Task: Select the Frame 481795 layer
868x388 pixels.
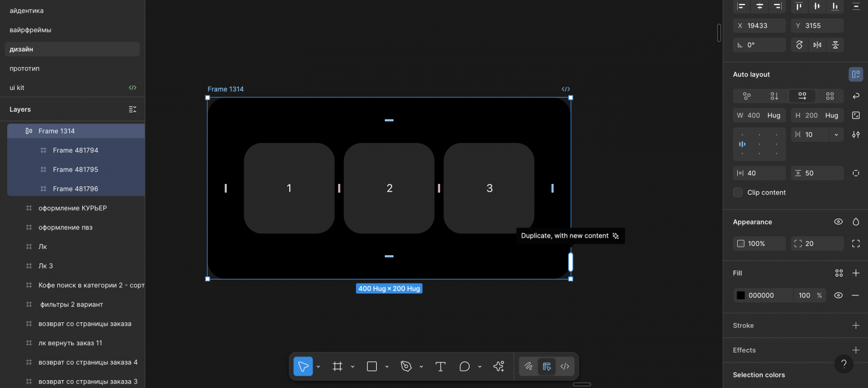Action: point(75,170)
